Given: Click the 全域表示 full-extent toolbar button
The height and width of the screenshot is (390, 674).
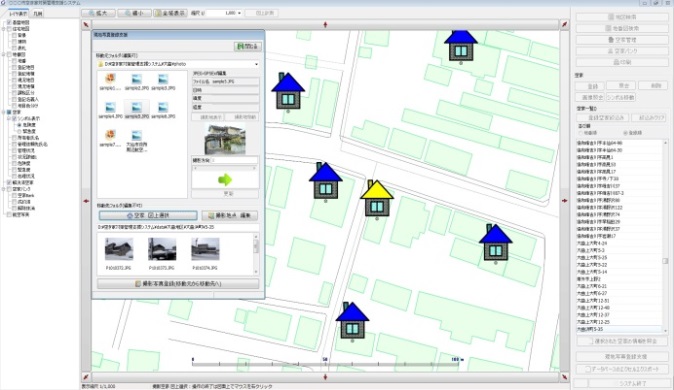Looking at the screenshot, I should point(170,13).
